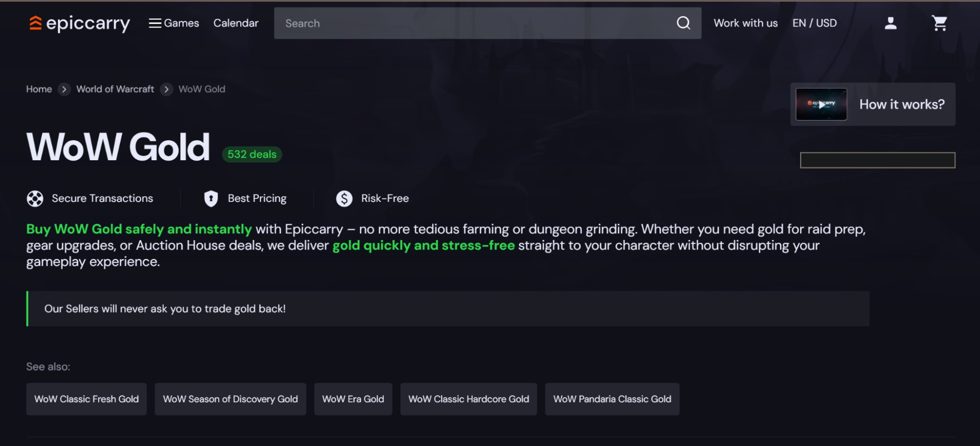Click chevron after World of Warcraft
This screenshot has height=446, width=980.
coord(167,89)
